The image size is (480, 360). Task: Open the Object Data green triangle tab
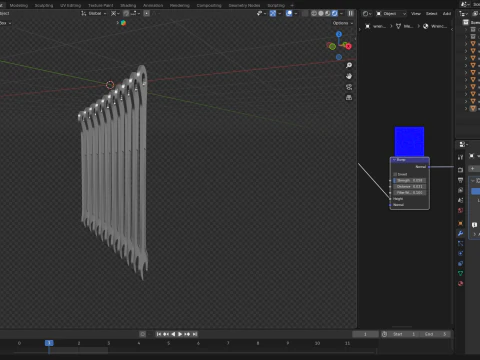[x=460, y=273]
